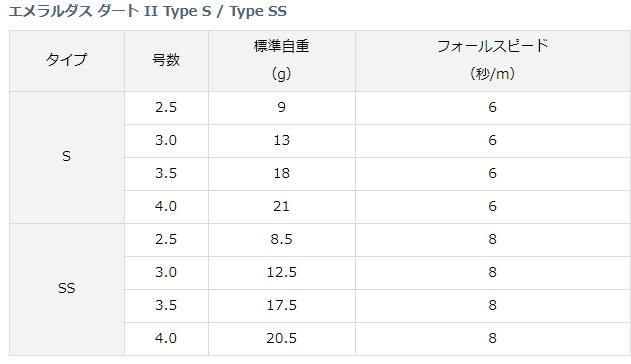This screenshot has height=364, width=631.
Task: Select the タイプ column header
Action: coord(67,61)
